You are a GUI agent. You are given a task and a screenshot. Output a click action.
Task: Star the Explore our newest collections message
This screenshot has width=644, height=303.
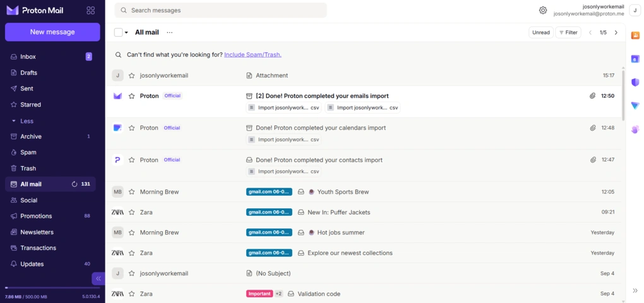[x=131, y=253]
